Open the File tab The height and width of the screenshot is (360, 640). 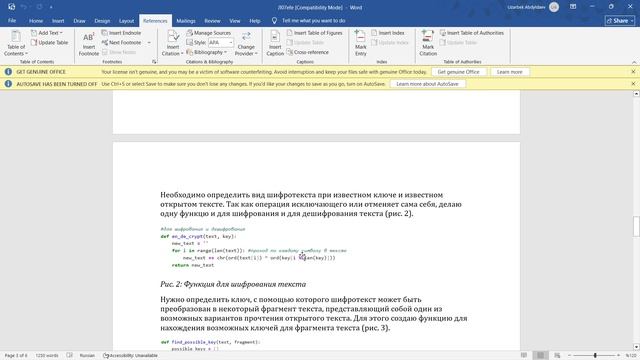[x=12, y=20]
